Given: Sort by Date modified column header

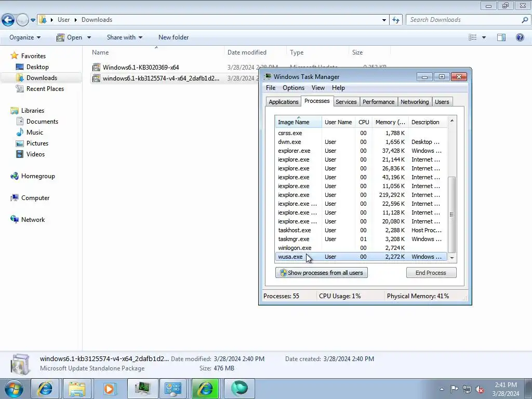Looking at the screenshot, I should (x=255, y=52).
